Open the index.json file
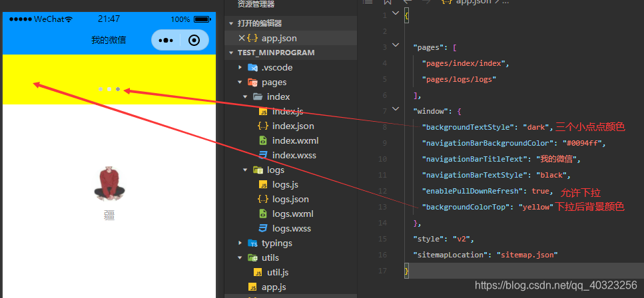 pos(293,126)
